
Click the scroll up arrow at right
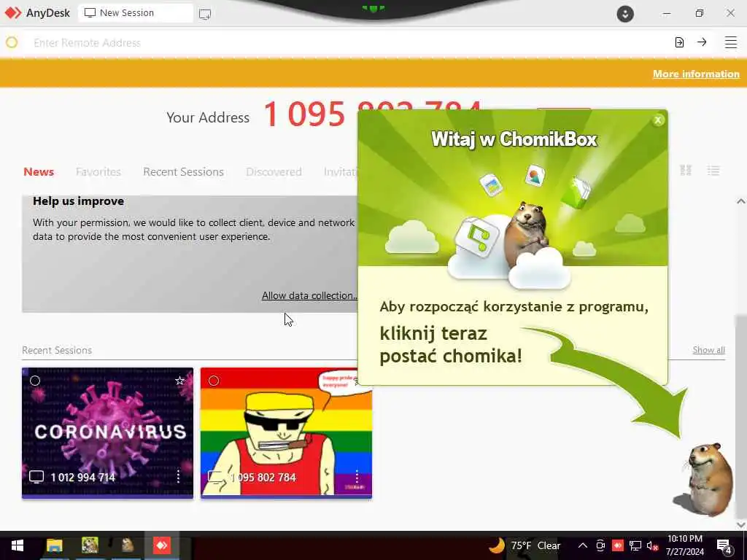tap(741, 201)
